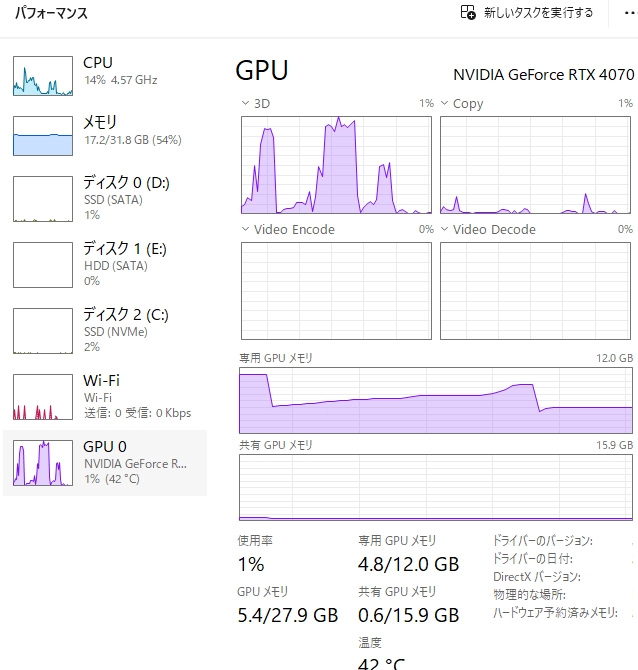This screenshot has height=670, width=638.
Task: Click 新しいタスクを実行する button label
Action: pos(538,13)
